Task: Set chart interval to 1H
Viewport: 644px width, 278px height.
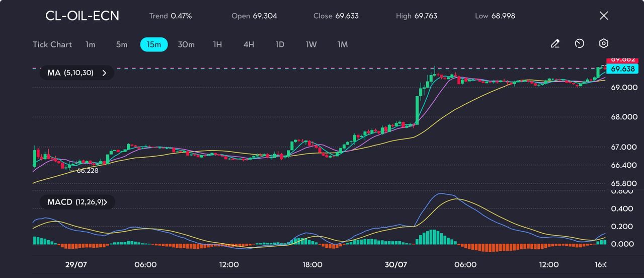Action: (x=217, y=44)
